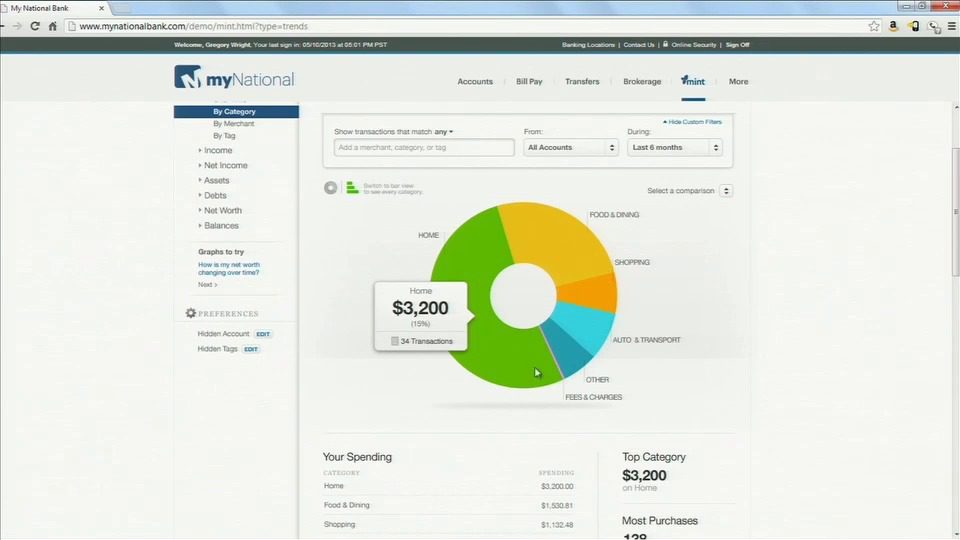Go to the browser home page icon
Screen dimensions: 960x540
53,26
